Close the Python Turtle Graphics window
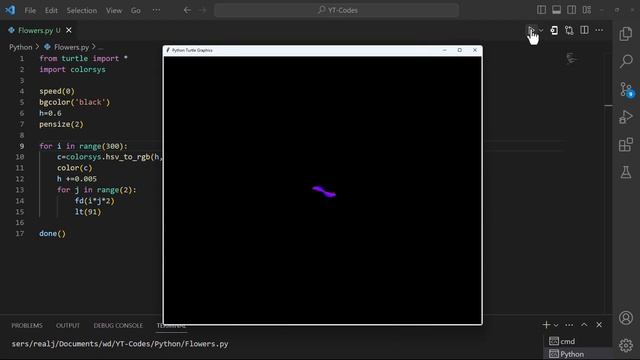 click(x=475, y=50)
